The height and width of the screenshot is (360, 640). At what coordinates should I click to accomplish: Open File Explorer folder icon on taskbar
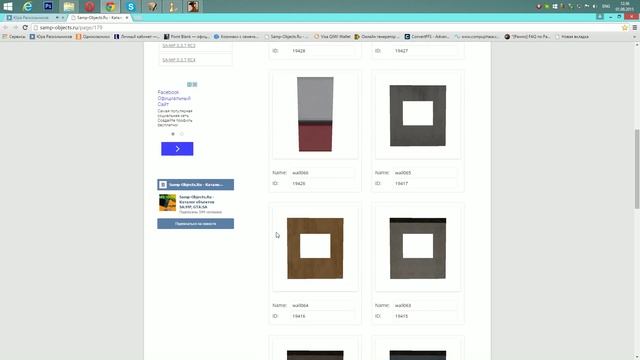pyautogui.click(x=69, y=6)
